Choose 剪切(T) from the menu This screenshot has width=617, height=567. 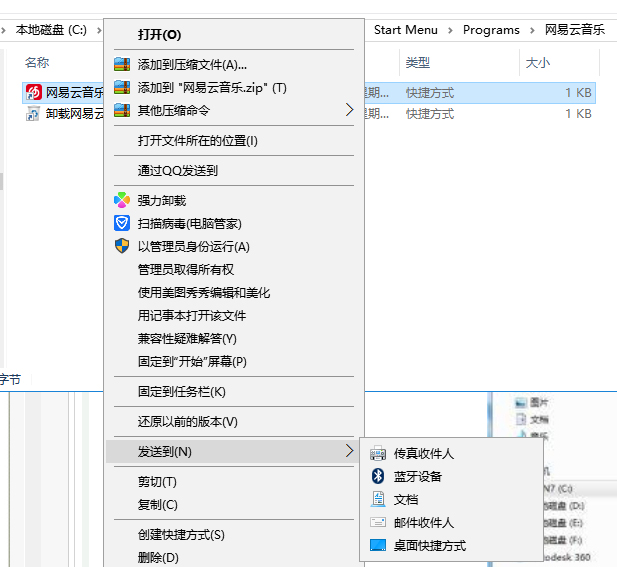point(234,482)
